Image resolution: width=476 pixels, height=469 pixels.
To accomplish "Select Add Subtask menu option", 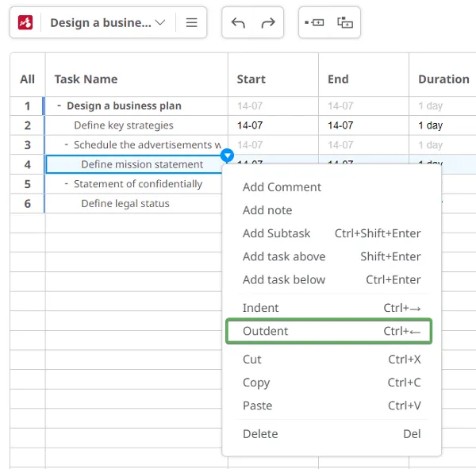I will (276, 233).
